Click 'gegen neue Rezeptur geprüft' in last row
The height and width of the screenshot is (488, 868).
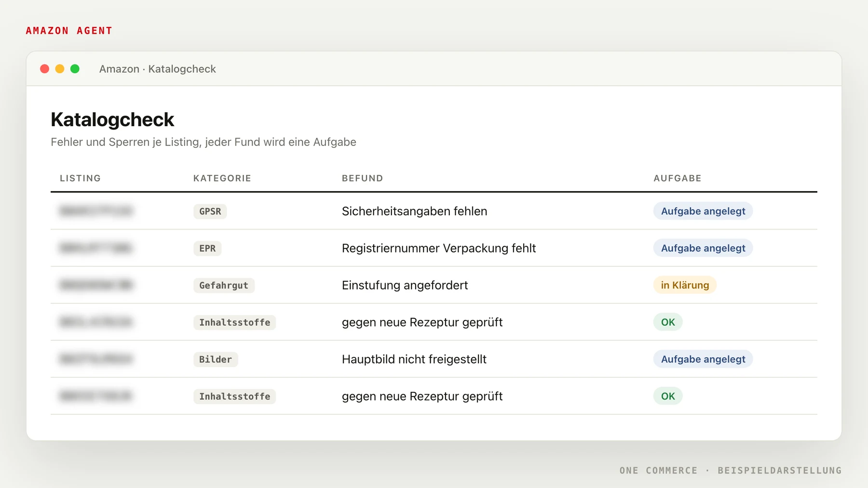tap(422, 396)
